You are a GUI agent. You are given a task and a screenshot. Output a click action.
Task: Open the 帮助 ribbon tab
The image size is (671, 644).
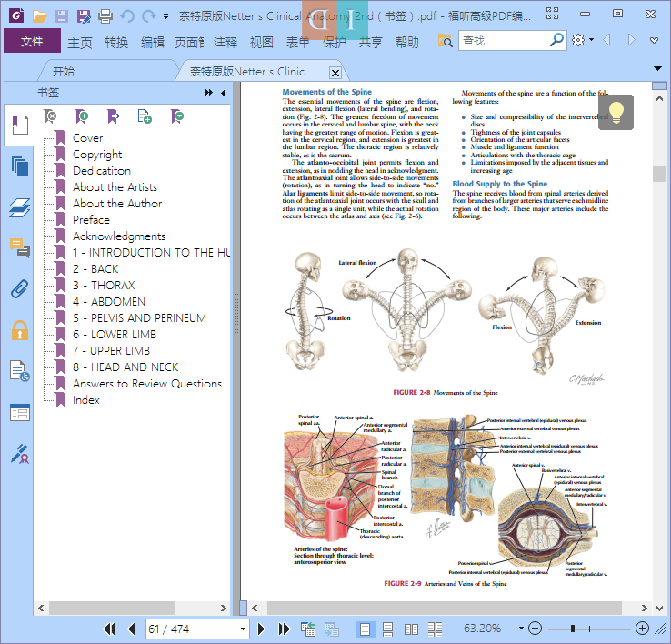[x=407, y=42]
